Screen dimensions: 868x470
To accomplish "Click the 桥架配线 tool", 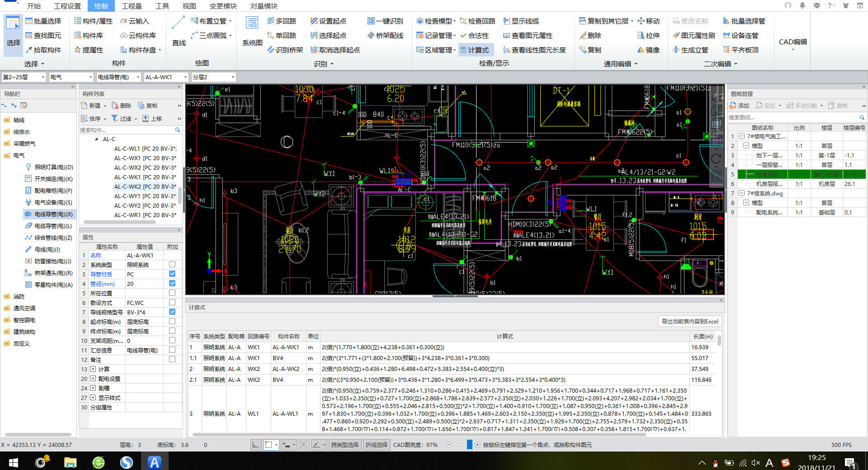I will tap(385, 36).
